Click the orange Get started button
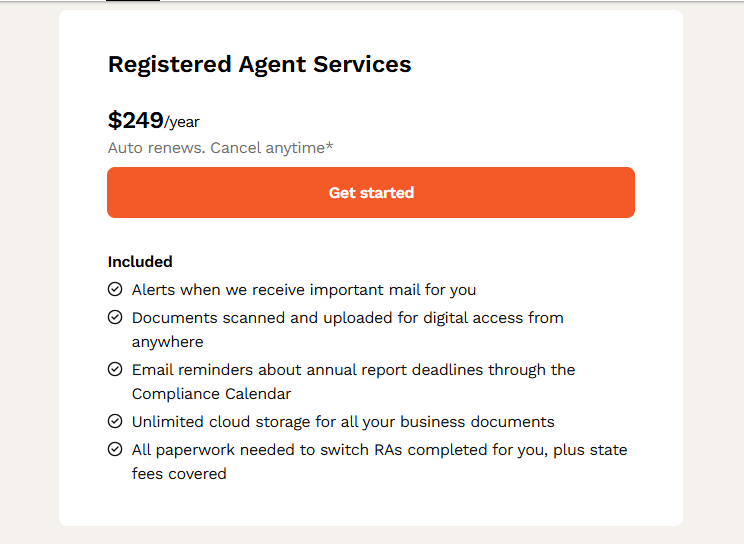 [x=371, y=192]
